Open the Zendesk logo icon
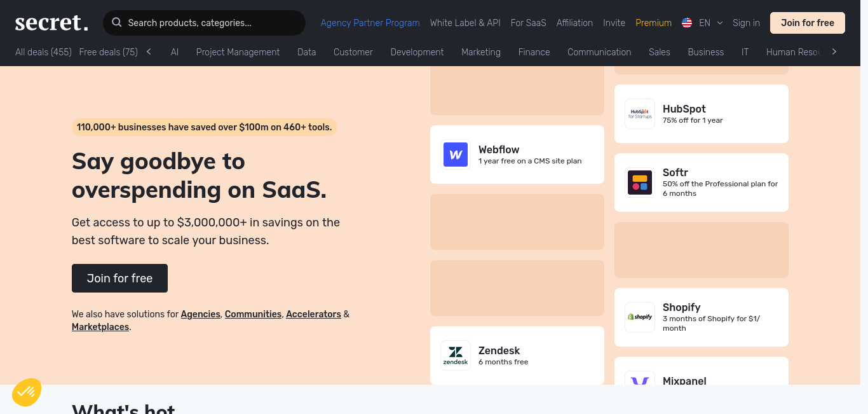Image resolution: width=868 pixels, height=414 pixels. pyautogui.click(x=456, y=355)
